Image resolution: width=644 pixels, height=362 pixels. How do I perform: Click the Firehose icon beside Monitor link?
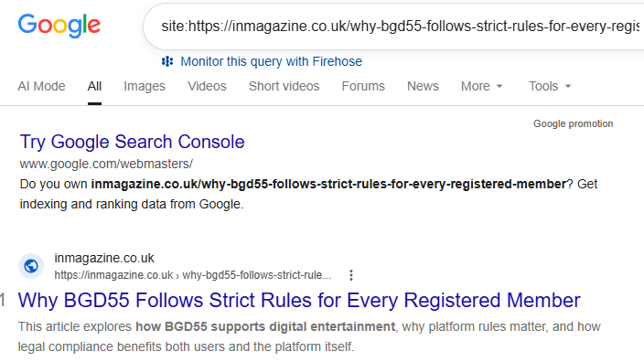pyautogui.click(x=167, y=61)
